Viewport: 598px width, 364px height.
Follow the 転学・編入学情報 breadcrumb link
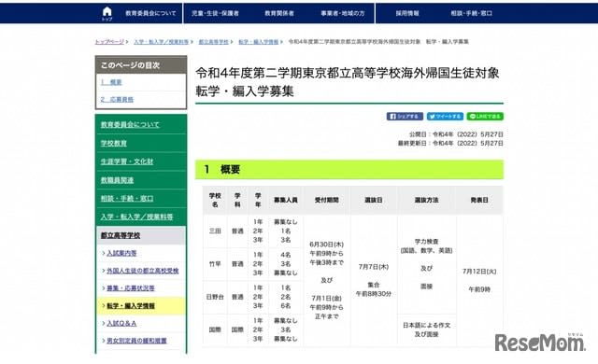click(x=258, y=42)
